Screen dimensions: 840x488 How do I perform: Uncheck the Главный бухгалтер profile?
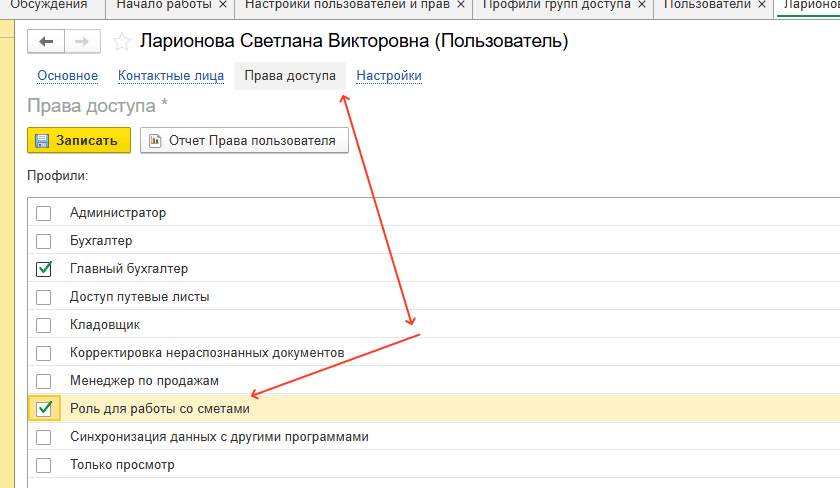pyautogui.click(x=43, y=269)
